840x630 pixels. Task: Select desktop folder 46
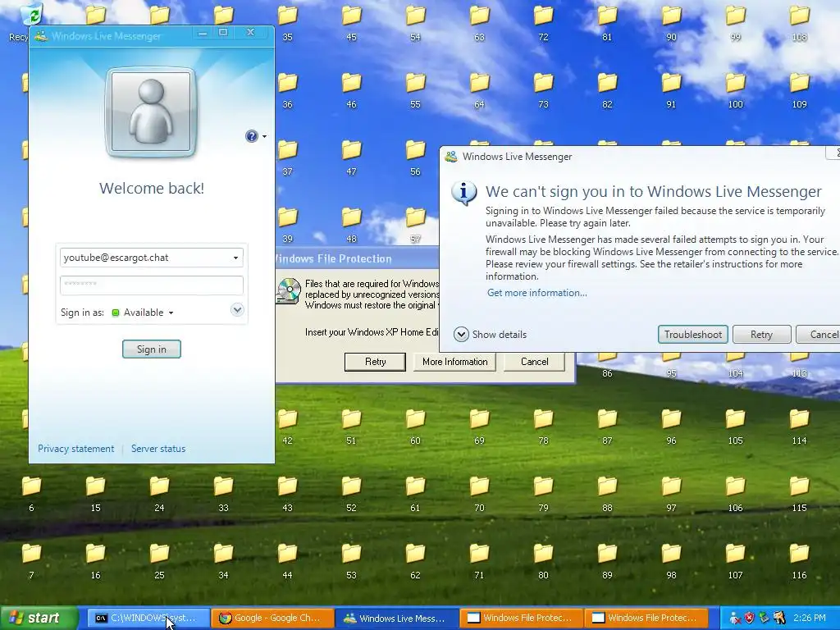click(x=351, y=90)
